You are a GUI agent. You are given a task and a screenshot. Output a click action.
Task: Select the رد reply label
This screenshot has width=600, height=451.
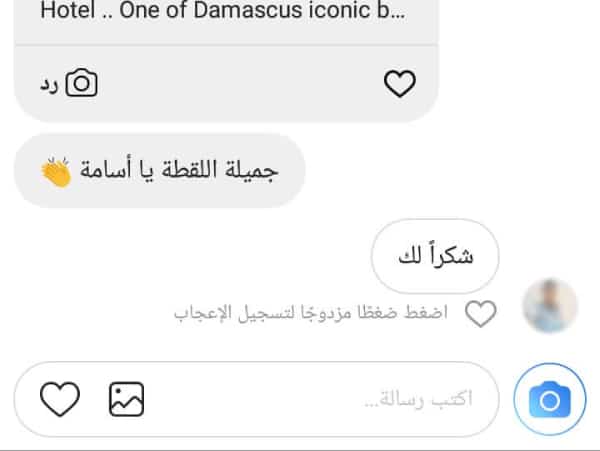pyautogui.click(x=49, y=86)
